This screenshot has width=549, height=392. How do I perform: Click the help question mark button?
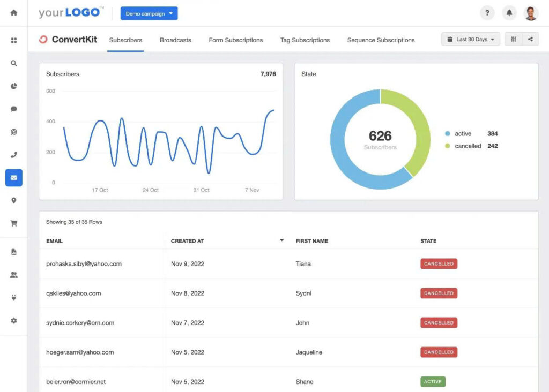click(x=487, y=13)
